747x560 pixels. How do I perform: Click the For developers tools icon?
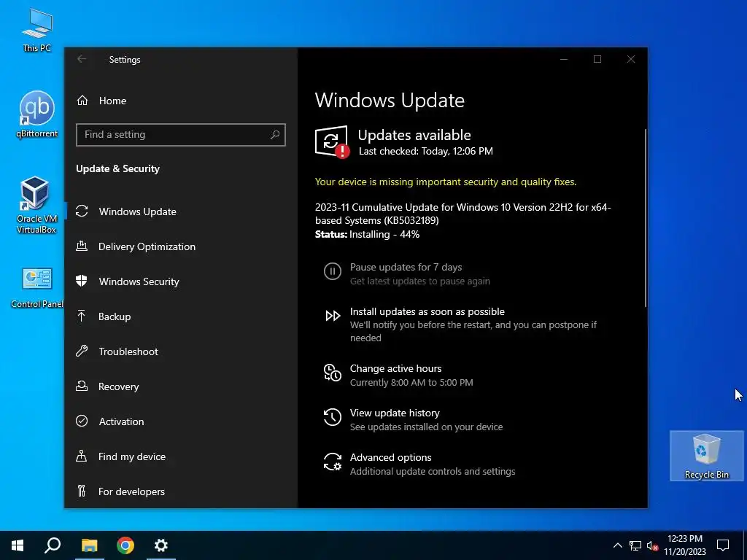coord(82,491)
